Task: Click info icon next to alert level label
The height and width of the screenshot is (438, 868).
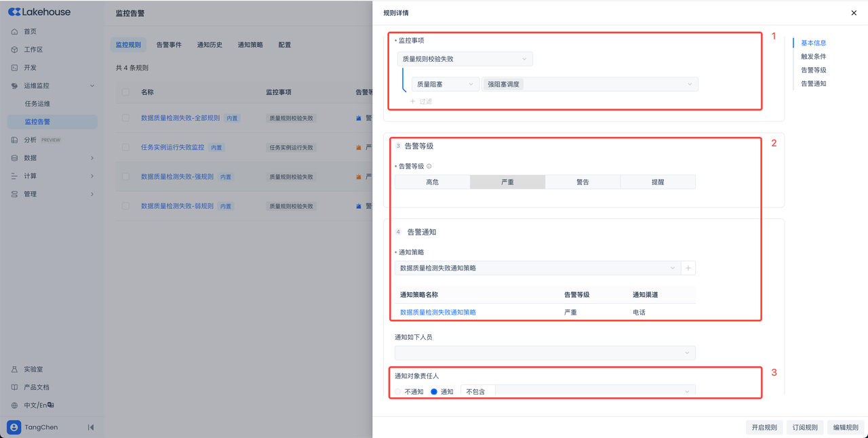Action: click(x=429, y=166)
